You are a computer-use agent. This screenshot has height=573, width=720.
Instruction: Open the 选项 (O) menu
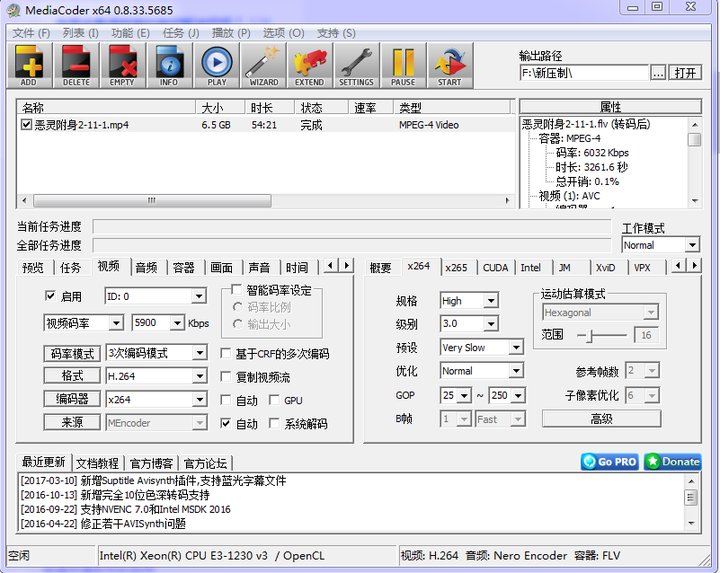283,33
